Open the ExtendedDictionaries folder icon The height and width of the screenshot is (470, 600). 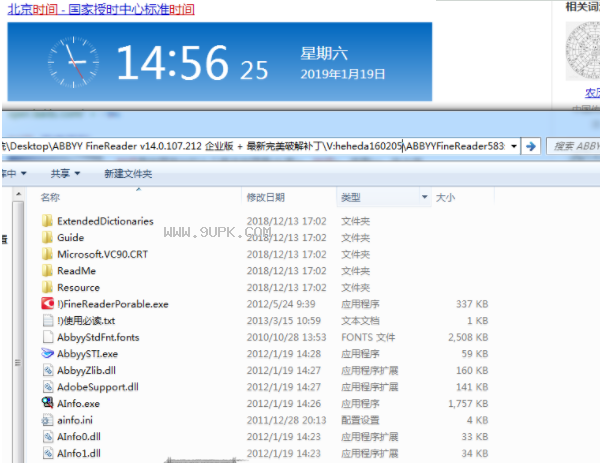[x=47, y=221]
